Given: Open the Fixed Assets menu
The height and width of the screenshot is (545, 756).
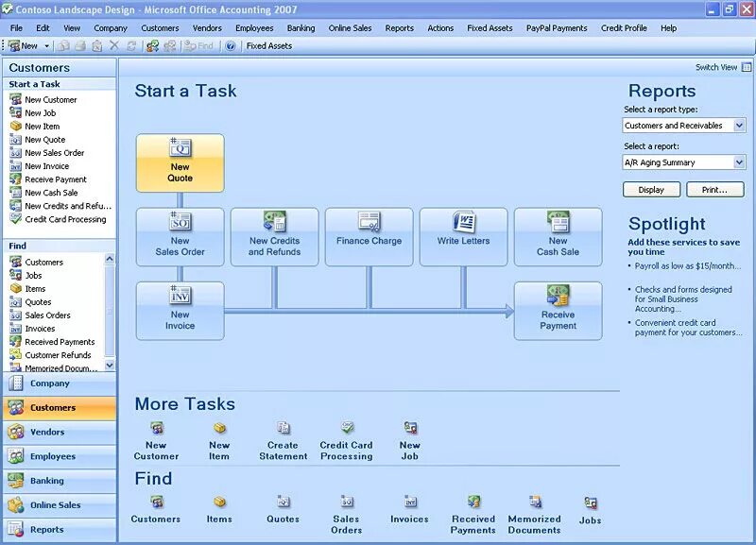Looking at the screenshot, I should [490, 28].
